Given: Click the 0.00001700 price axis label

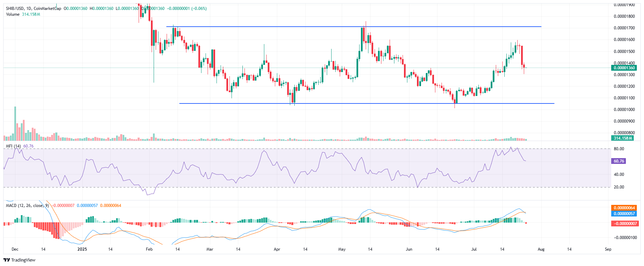Looking at the screenshot, I should [x=624, y=28].
